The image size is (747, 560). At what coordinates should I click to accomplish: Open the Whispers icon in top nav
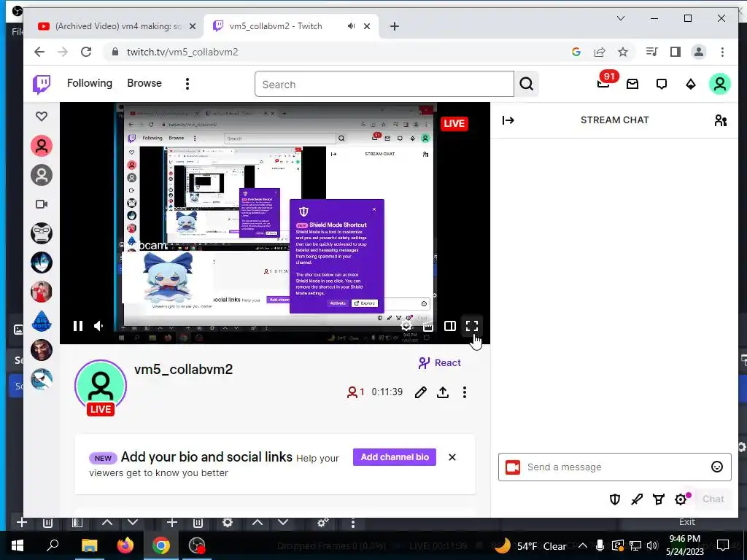(x=661, y=85)
